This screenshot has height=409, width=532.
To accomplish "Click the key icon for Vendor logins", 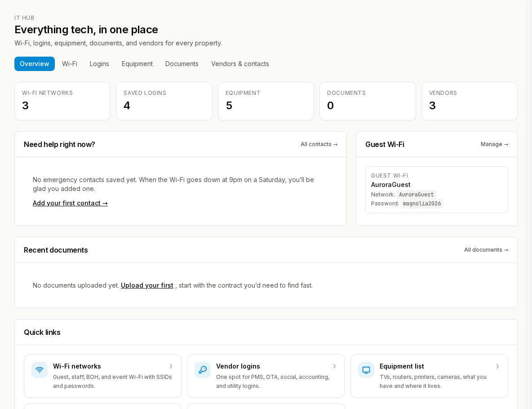I will pos(203,369).
